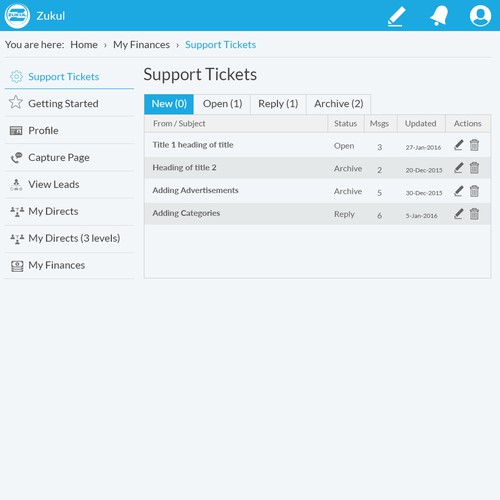Open the 'Adding Advertisements' ticket
Screen dimensions: 500x500
tap(195, 190)
